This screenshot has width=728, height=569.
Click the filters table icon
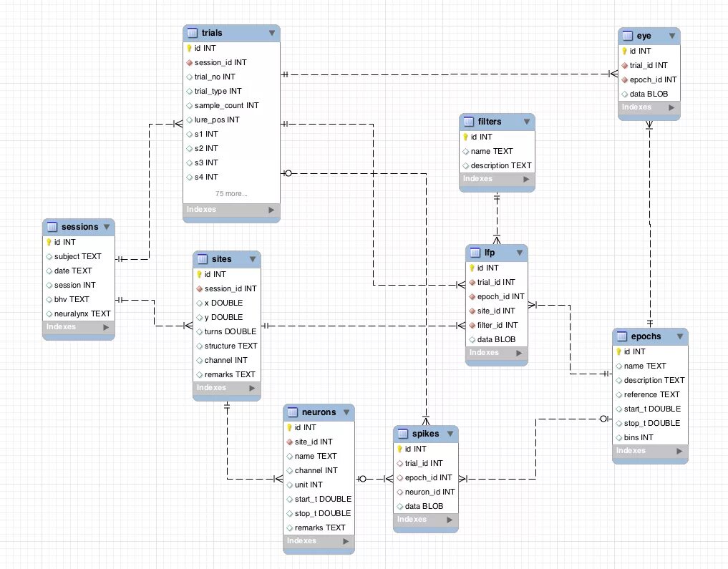pyautogui.click(x=469, y=122)
